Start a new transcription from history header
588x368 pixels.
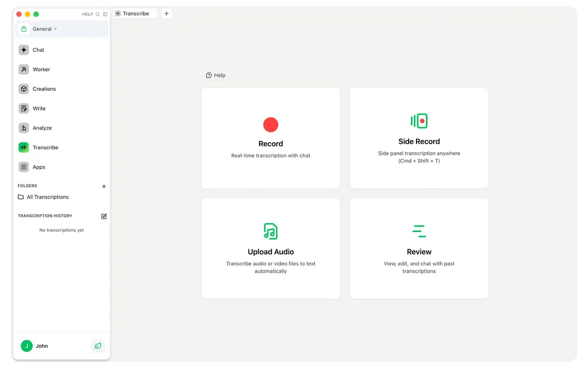104,216
